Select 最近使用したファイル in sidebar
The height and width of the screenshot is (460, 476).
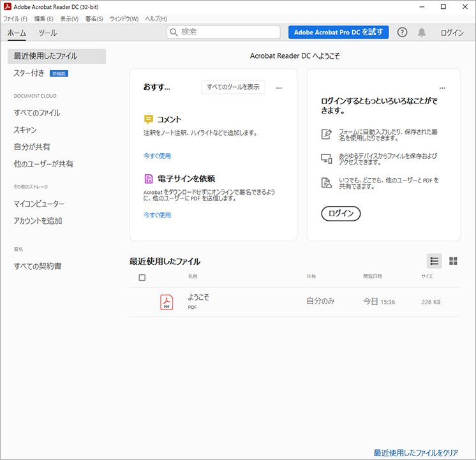pos(57,56)
